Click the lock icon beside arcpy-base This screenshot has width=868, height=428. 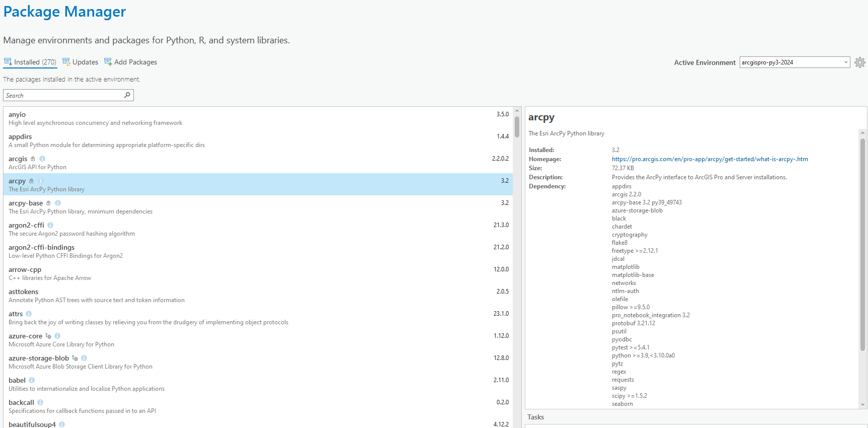pos(48,203)
